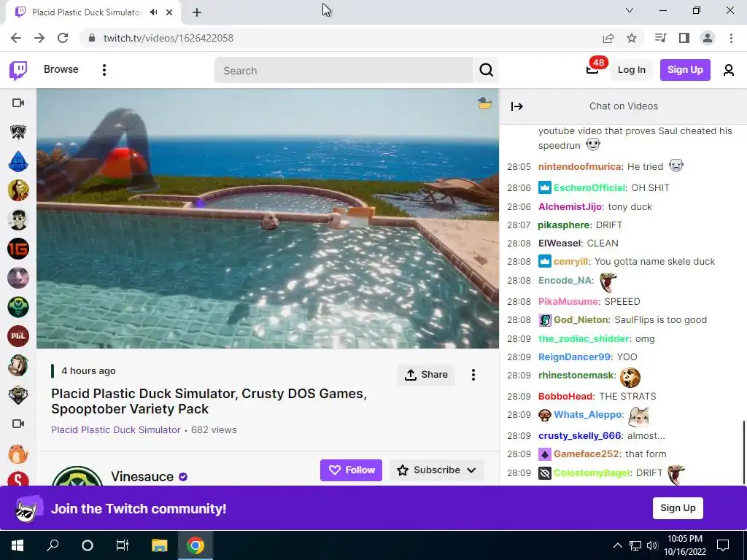Expand the tab search chevron
The height and width of the screenshot is (560, 747).
tap(630, 10)
